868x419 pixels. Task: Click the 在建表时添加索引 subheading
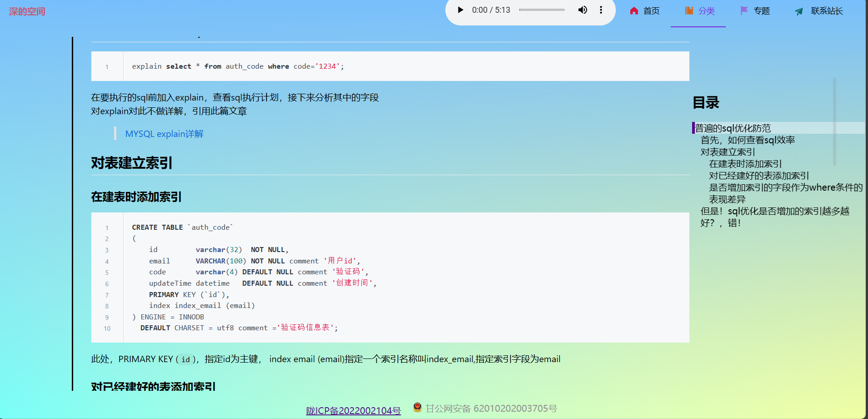(136, 197)
